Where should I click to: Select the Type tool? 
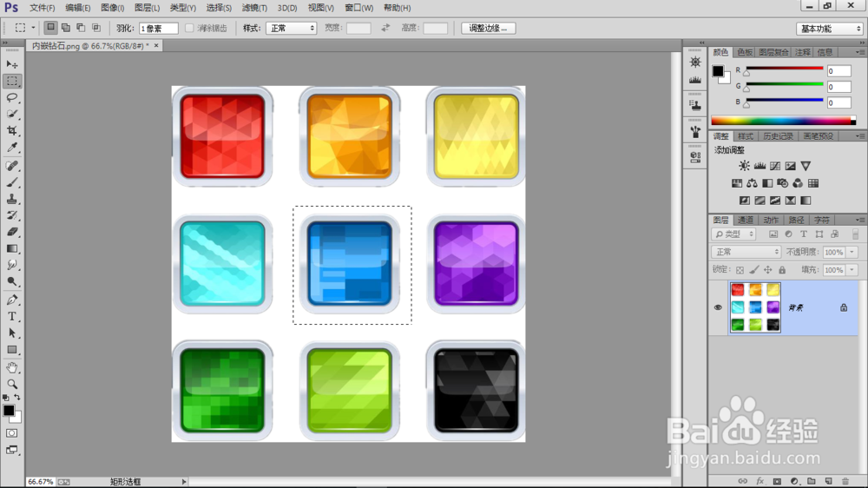[11, 316]
